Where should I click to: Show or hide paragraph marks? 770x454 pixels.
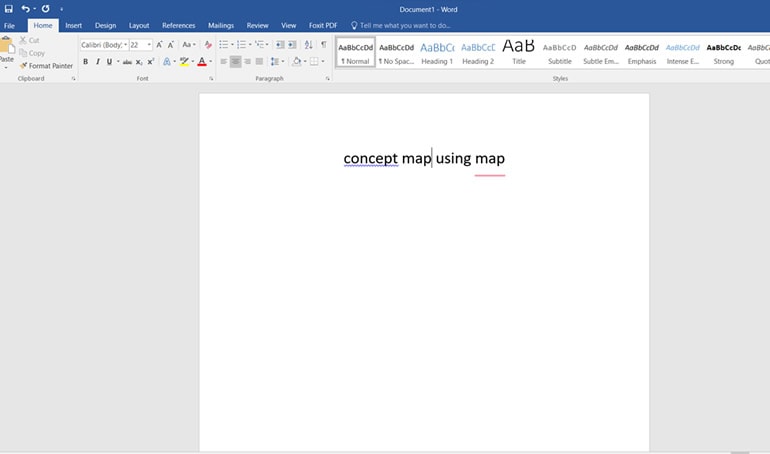[323, 45]
